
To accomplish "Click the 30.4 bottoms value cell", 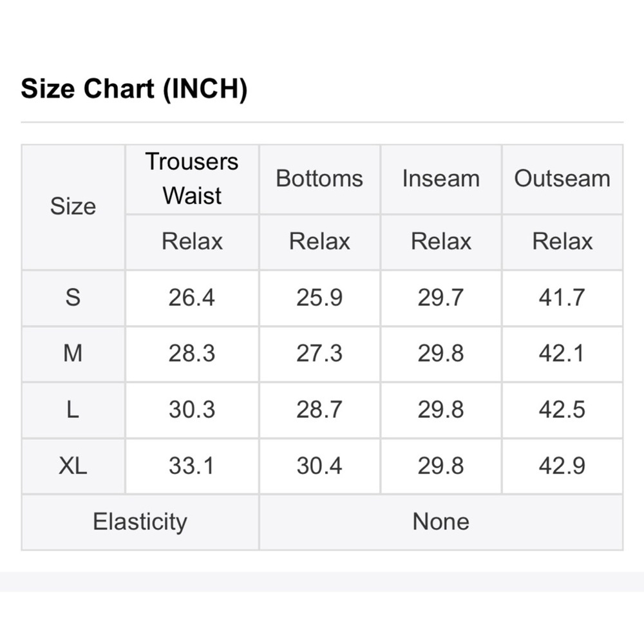I will coord(319,466).
